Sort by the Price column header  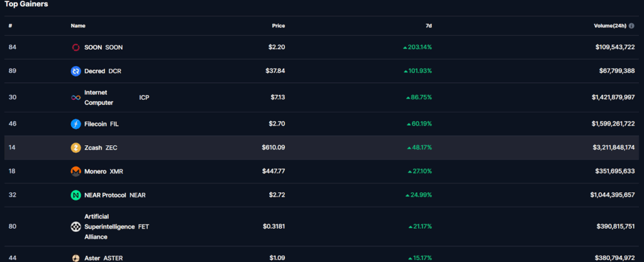coord(278,26)
